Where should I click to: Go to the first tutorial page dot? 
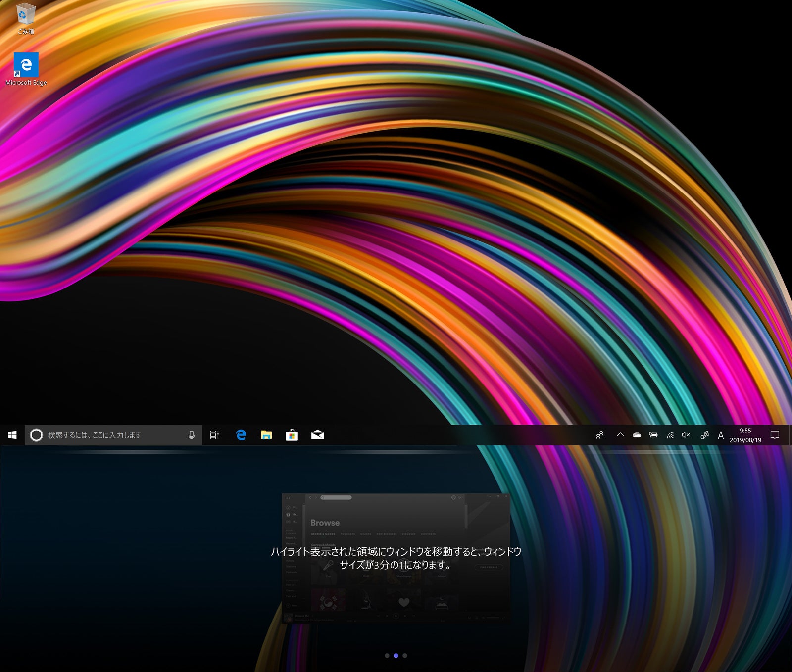pos(387,655)
